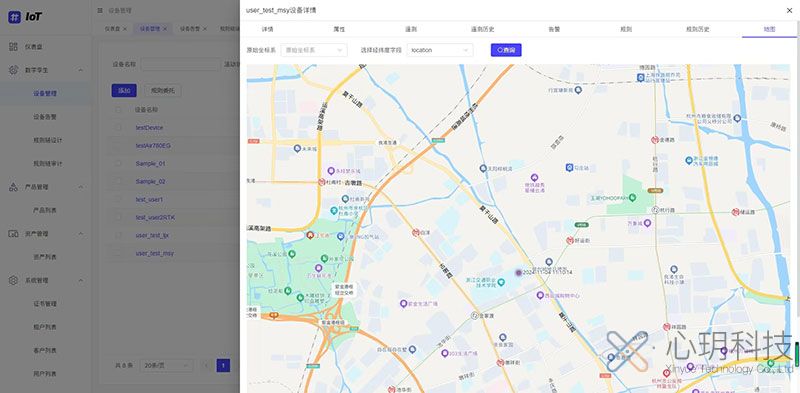Open the Sample_01 device link
Image resolution: width=800 pixels, height=393 pixels.
tap(151, 163)
